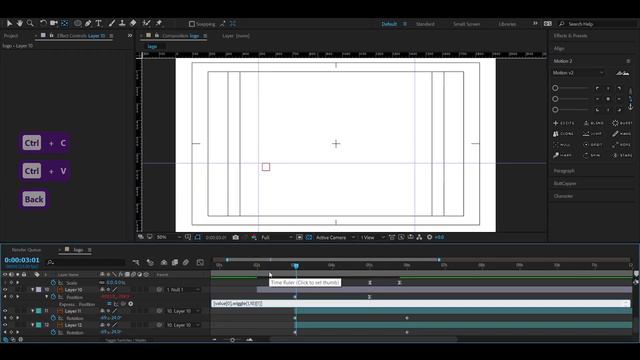Click the Spin tool in Motion
The image size is (640, 360).
tap(592, 156)
